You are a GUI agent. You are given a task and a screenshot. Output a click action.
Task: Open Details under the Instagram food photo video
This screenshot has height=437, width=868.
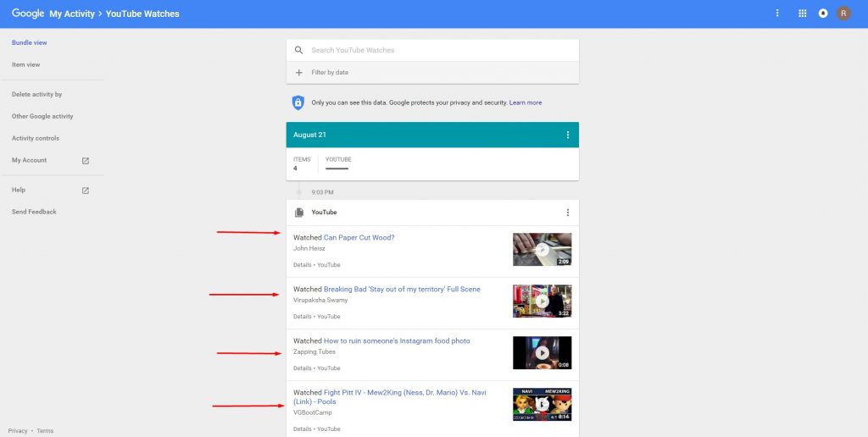(x=303, y=368)
